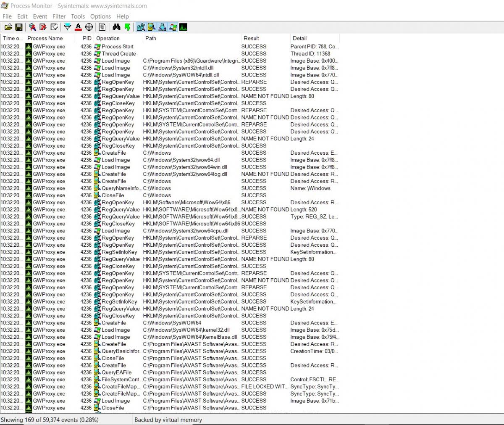The image size is (504, 425).
Task: Click the Open log file toolbar icon
Action: click(8, 27)
